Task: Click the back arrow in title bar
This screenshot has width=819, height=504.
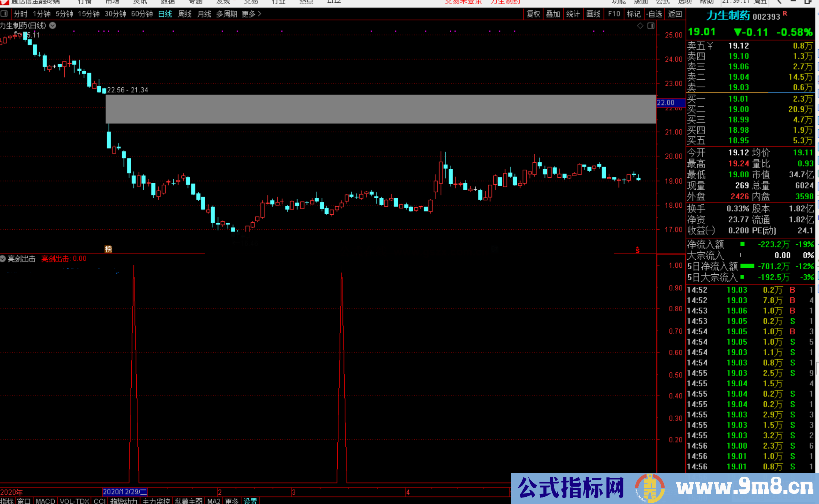Action: pos(780,2)
